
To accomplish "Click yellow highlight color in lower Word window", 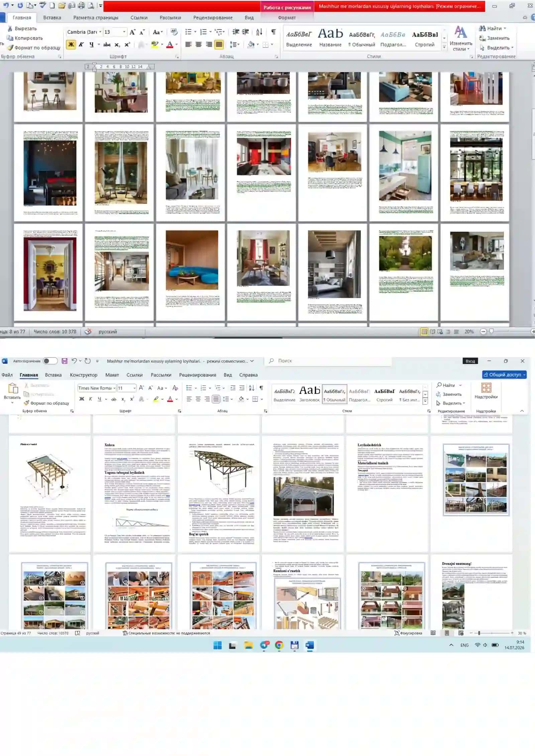I will [156, 399].
